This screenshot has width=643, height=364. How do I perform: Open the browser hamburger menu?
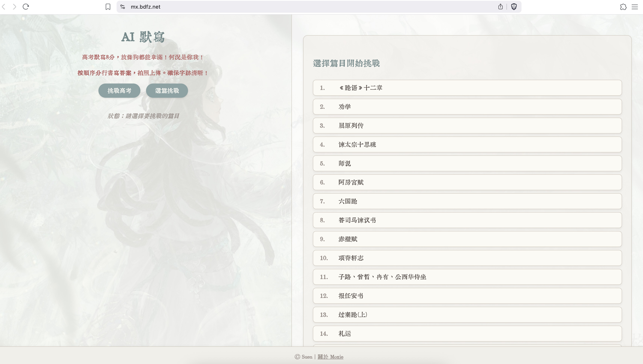(635, 7)
